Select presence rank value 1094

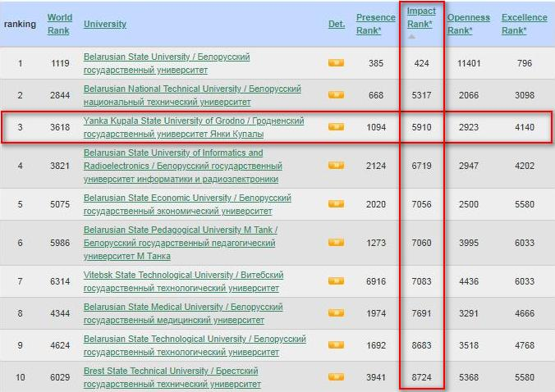click(x=376, y=127)
